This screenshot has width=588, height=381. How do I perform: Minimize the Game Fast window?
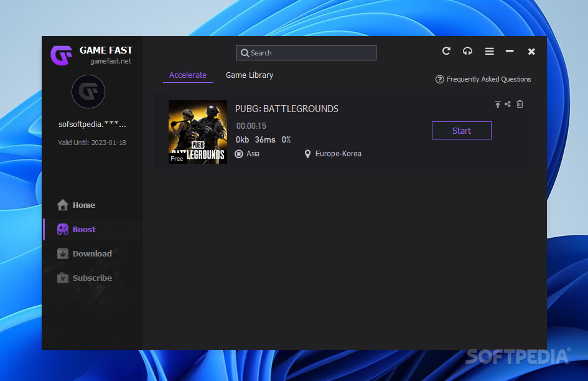coord(510,50)
